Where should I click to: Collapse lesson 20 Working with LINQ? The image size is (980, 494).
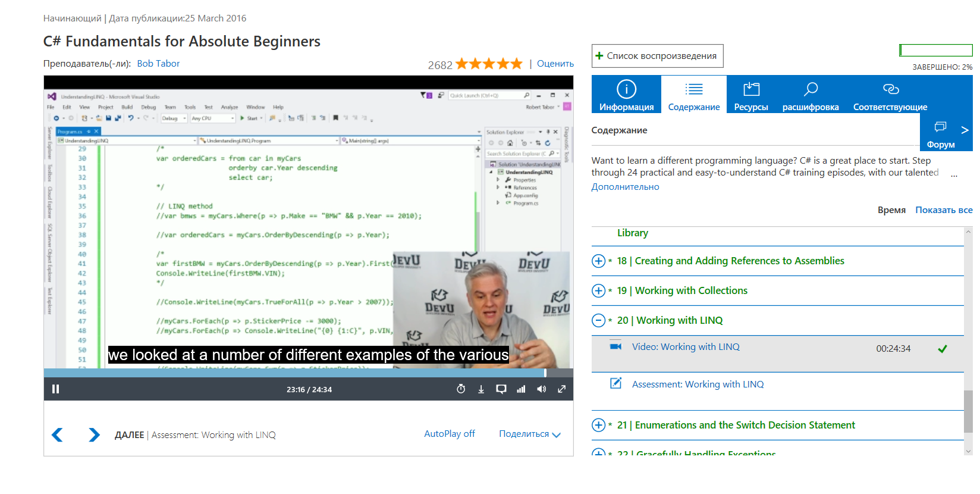coord(598,320)
